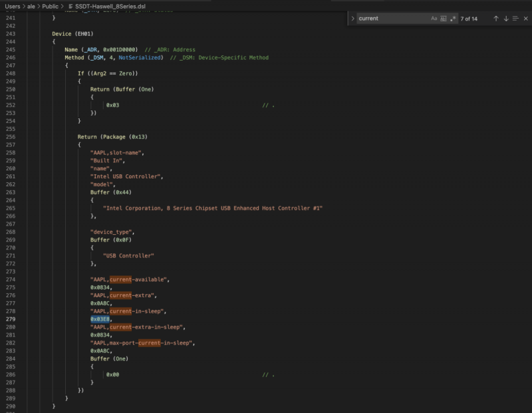This screenshot has height=413, width=532.
Task: Toggle Match Whole Word option
Action: 444,19
